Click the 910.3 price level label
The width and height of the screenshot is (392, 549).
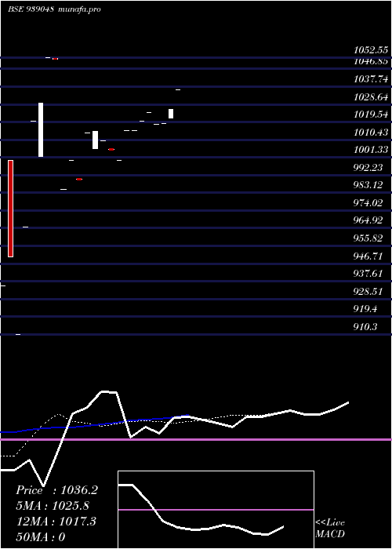pyautogui.click(x=365, y=327)
